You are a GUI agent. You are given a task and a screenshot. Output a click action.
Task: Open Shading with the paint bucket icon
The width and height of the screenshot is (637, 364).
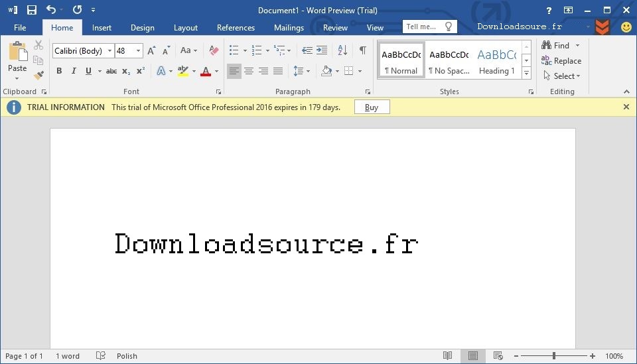tap(326, 71)
